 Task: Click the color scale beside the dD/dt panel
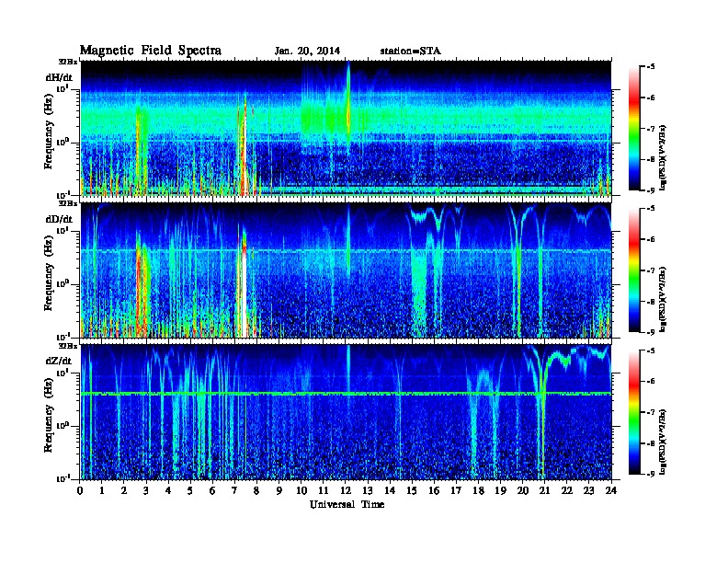pos(633,270)
